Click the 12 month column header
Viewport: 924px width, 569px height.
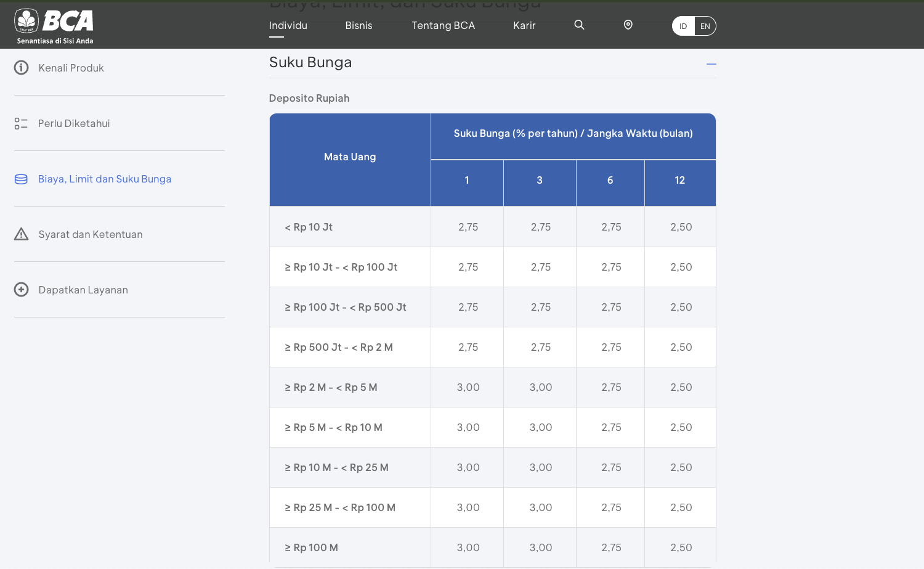[x=679, y=180]
